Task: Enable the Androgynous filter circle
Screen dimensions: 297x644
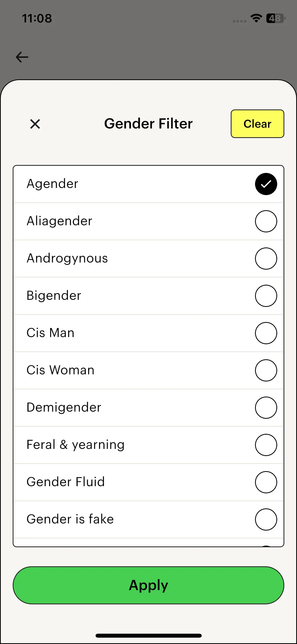Action: pyautogui.click(x=266, y=259)
